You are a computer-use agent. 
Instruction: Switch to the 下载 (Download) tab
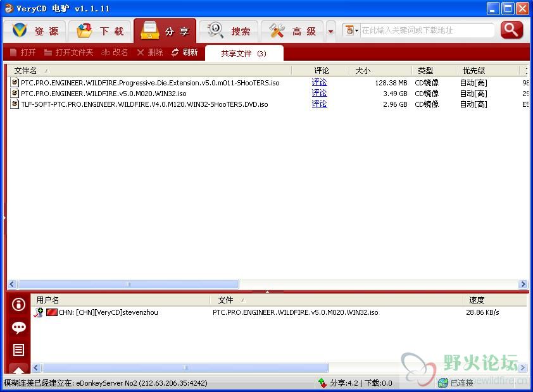click(x=99, y=31)
